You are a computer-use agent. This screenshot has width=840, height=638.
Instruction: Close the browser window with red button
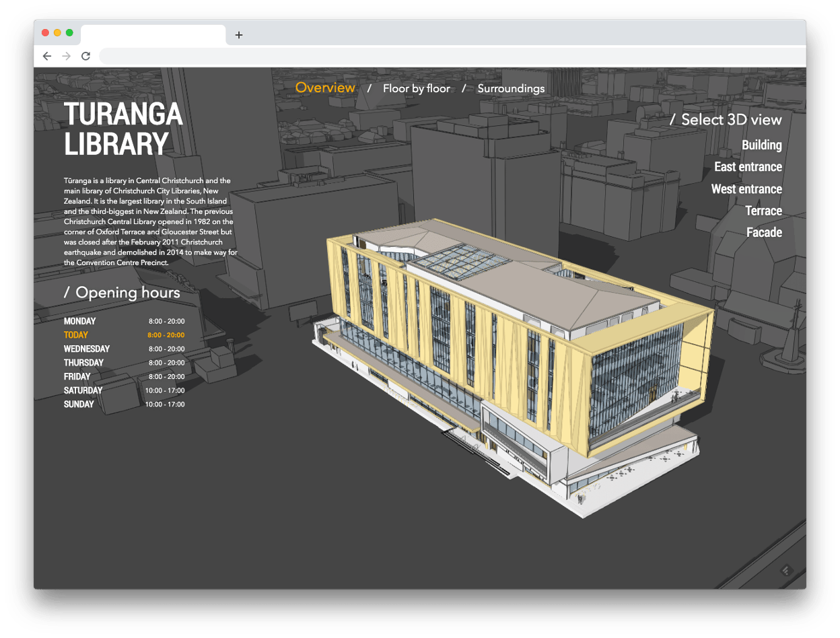[x=45, y=33]
